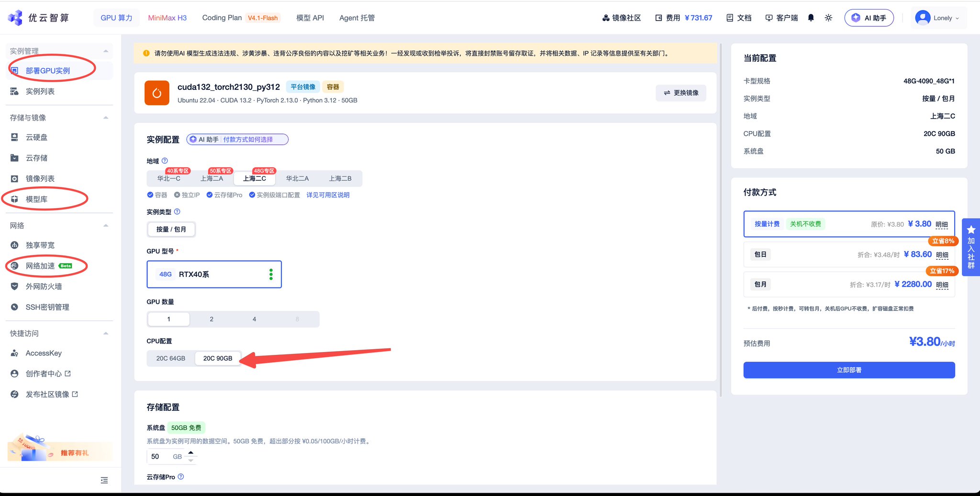The width and height of the screenshot is (980, 496).
Task: Click the 更换镜像 button
Action: tap(681, 93)
